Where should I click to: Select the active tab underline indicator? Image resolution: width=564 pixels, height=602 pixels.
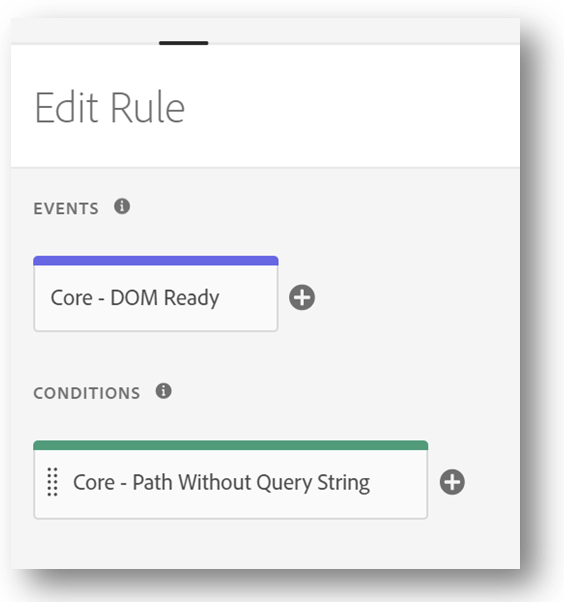(184, 43)
